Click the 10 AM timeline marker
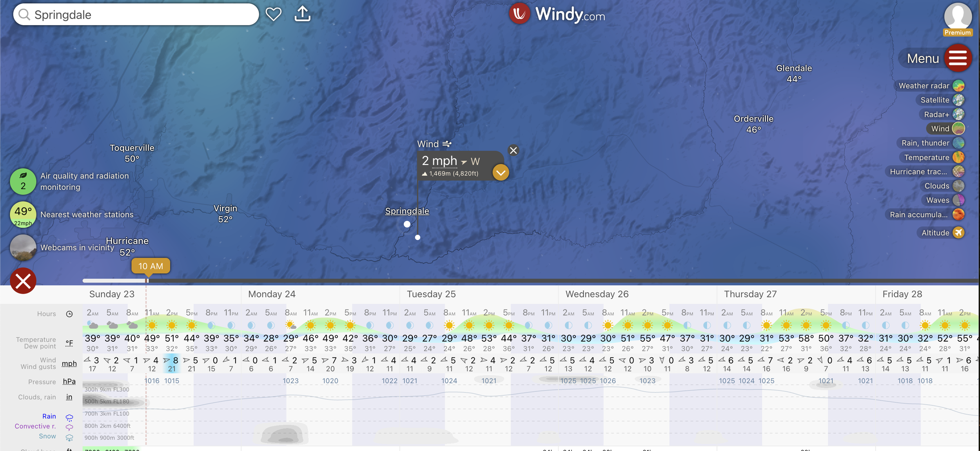Viewport: 980px width, 451px height. click(x=151, y=266)
